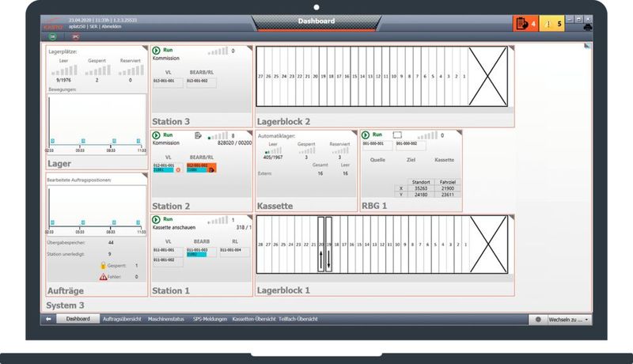Click the Gesperrt bar indicator in Lager panel
The width and height of the screenshot is (633, 364).
(97, 70)
